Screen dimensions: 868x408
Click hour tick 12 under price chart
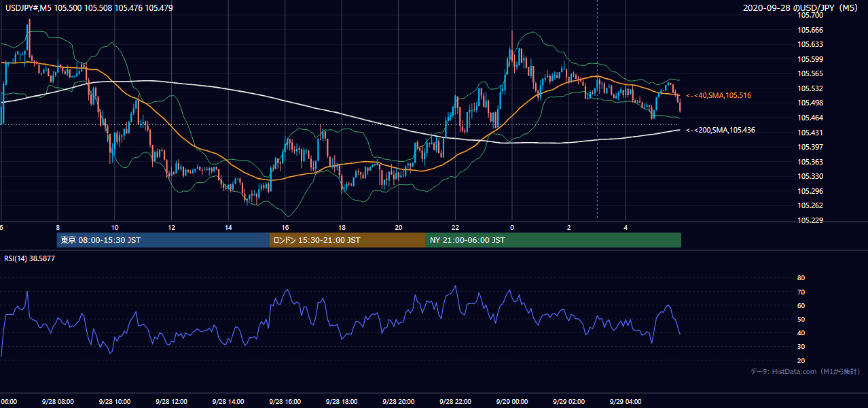[171, 227]
